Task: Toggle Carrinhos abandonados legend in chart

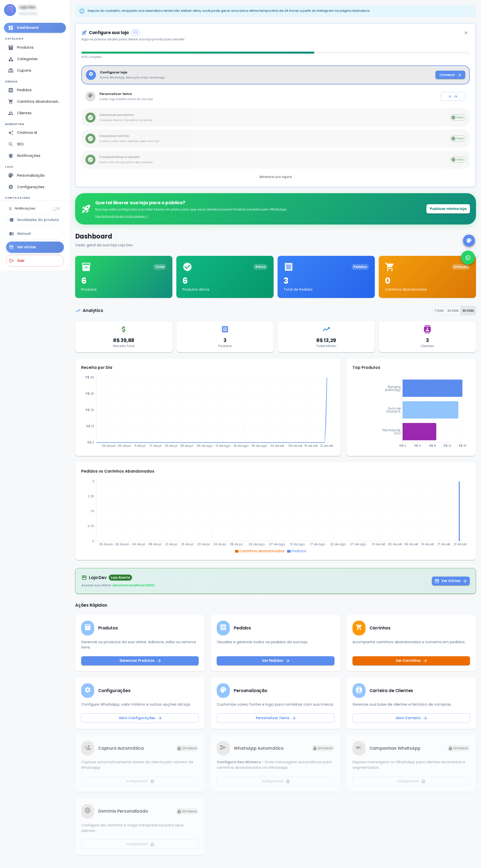Action: click(x=260, y=551)
